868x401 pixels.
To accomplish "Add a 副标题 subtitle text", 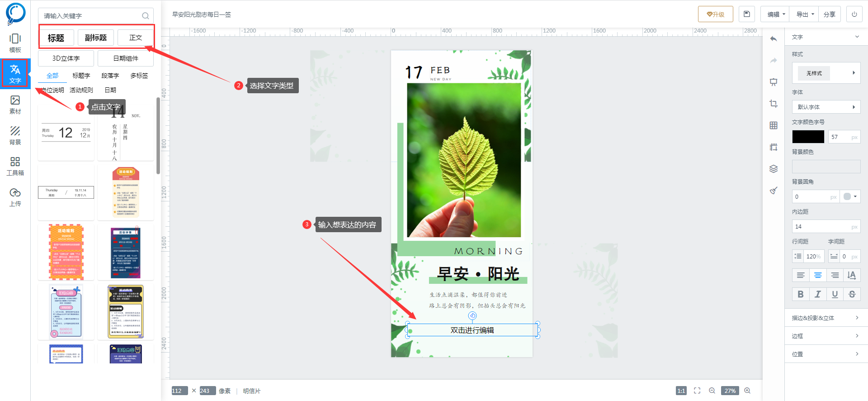I will click(96, 38).
